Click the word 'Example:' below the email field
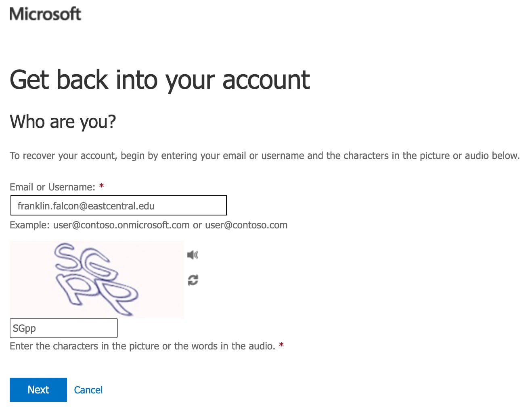The height and width of the screenshot is (414, 532). click(30, 225)
